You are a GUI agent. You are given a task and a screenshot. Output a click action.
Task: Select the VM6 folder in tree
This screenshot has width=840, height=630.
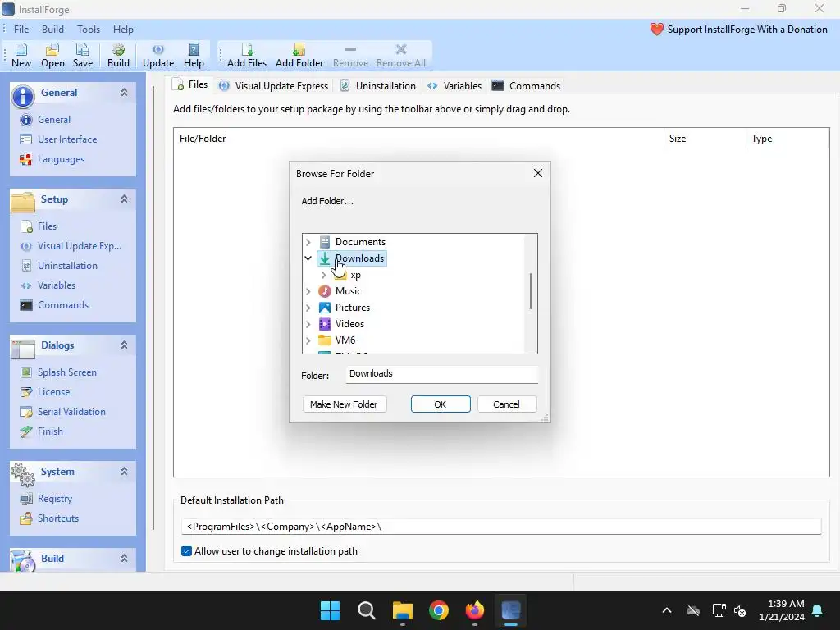pos(345,340)
